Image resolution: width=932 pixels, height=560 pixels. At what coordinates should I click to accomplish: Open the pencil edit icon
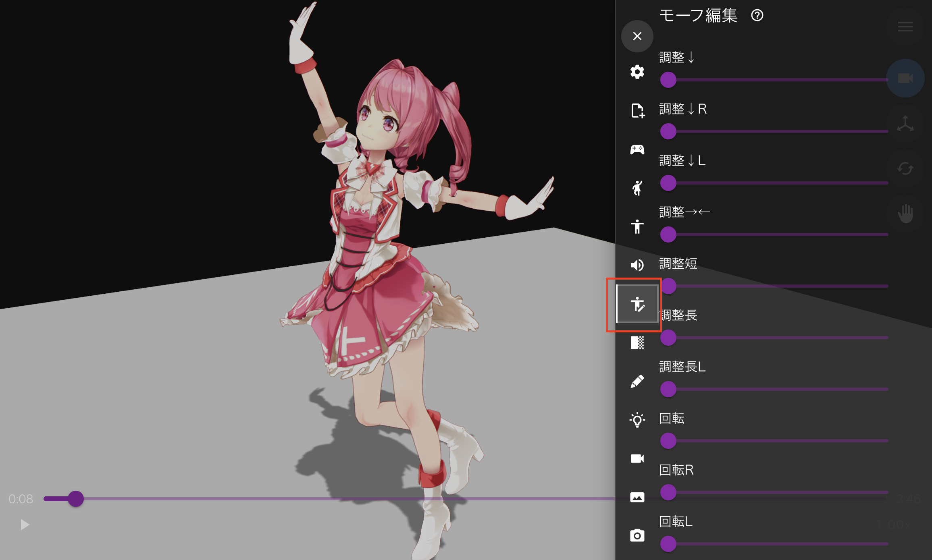tap(637, 381)
